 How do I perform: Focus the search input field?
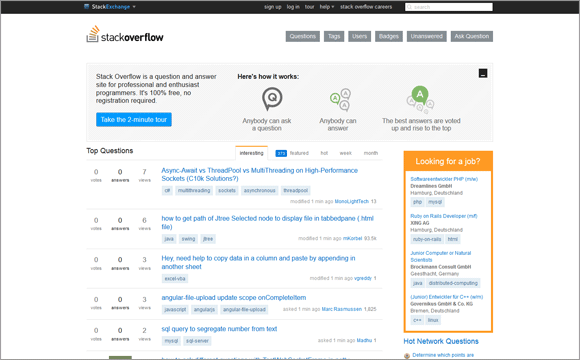[x=449, y=7]
